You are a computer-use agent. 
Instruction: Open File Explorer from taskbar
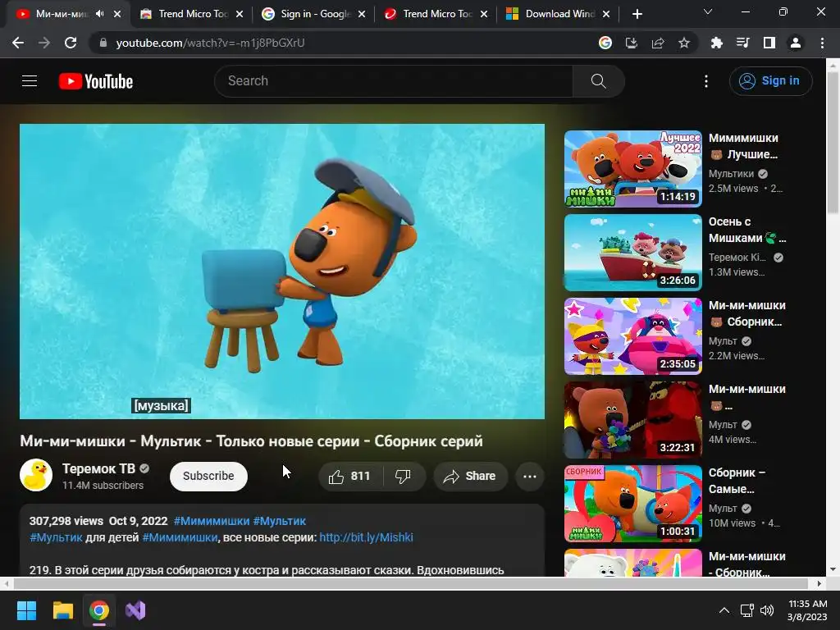click(x=62, y=610)
